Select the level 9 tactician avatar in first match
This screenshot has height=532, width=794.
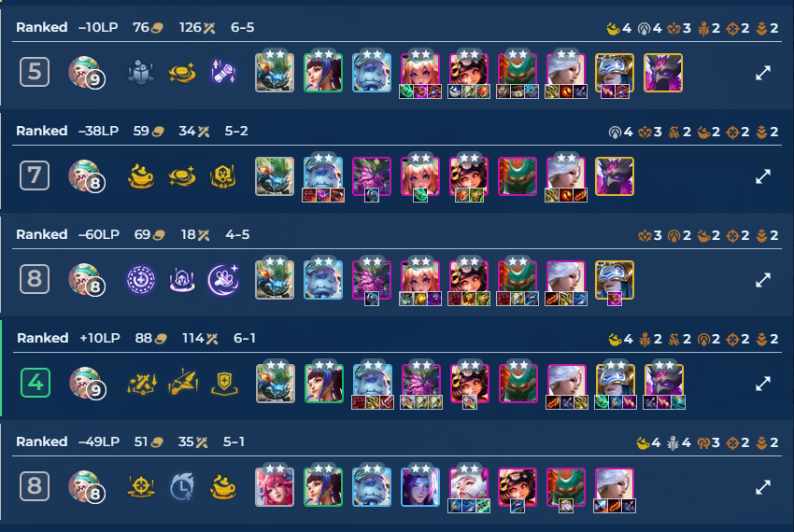coord(86,73)
